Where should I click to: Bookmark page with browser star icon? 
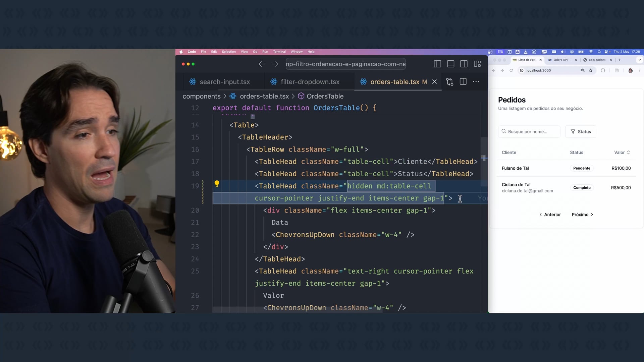coord(591,70)
